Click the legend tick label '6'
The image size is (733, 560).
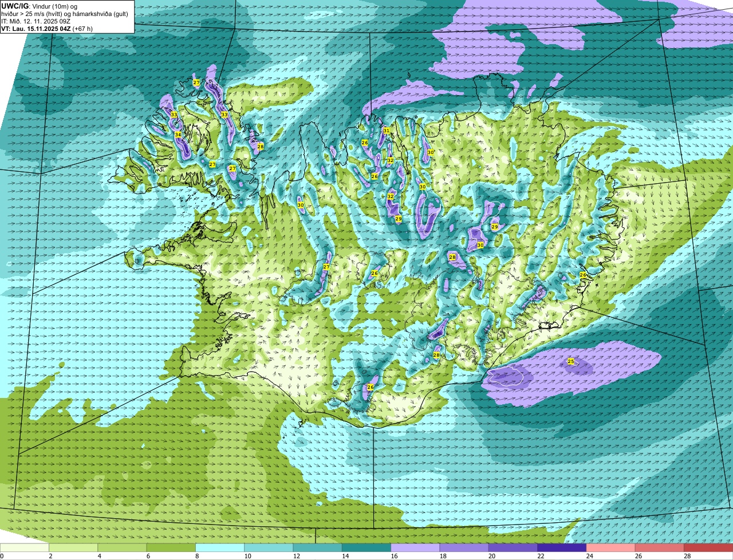coord(148,556)
